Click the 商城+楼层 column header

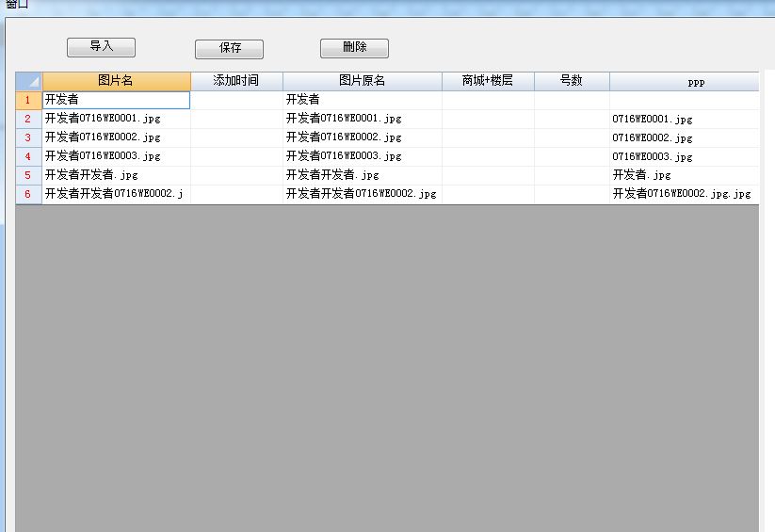(x=488, y=81)
